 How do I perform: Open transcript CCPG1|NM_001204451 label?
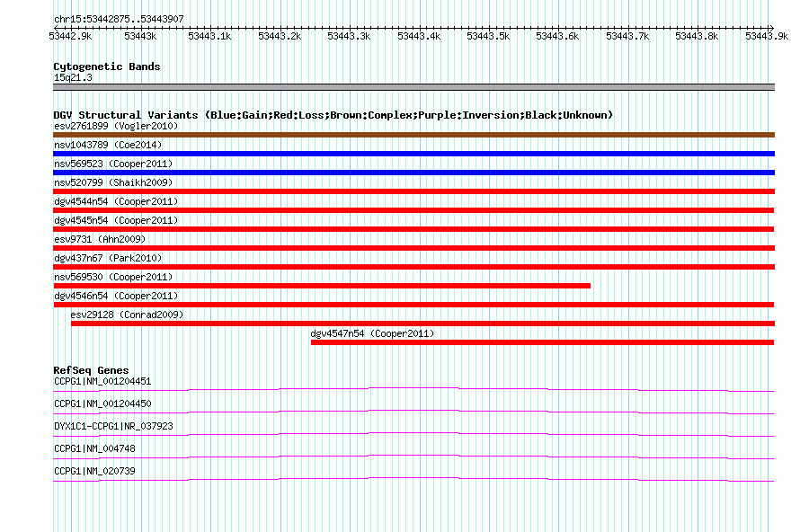click(x=102, y=382)
